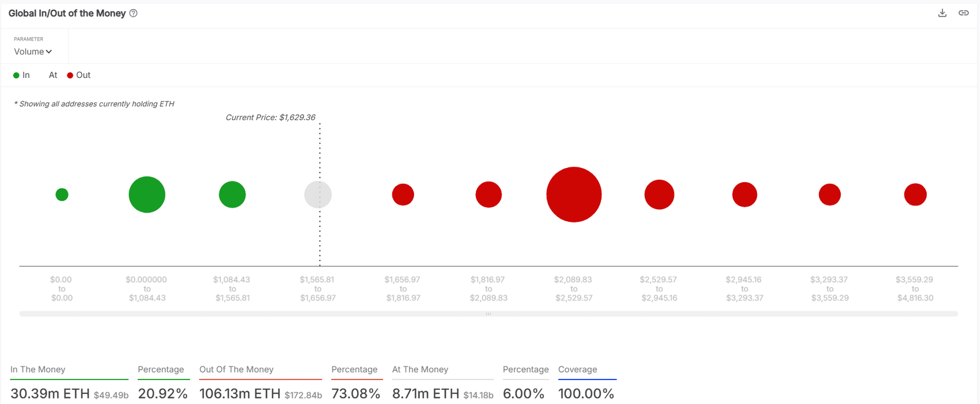Click the largest red bubble at $2,089.83–$2,529.57
The image size is (980, 404).
(x=574, y=194)
